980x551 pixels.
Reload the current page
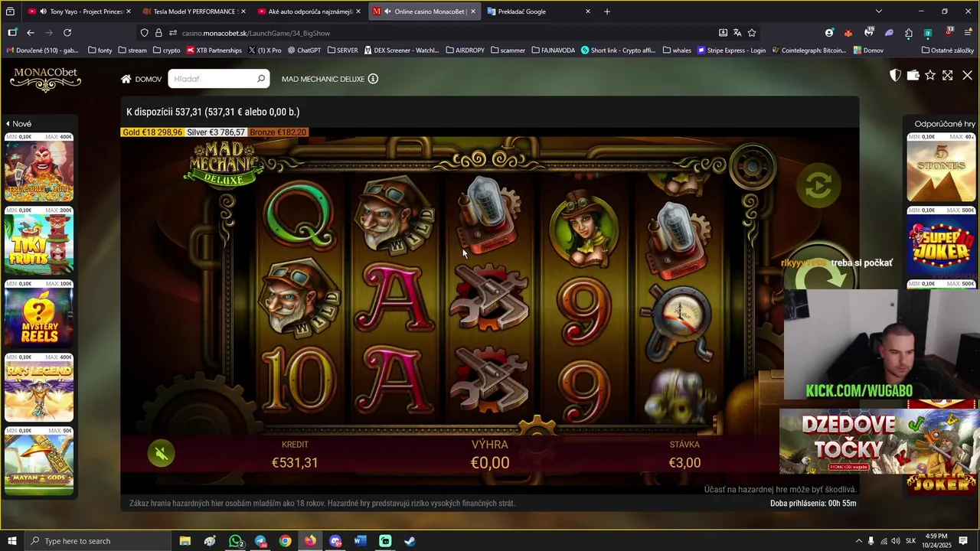point(67,33)
